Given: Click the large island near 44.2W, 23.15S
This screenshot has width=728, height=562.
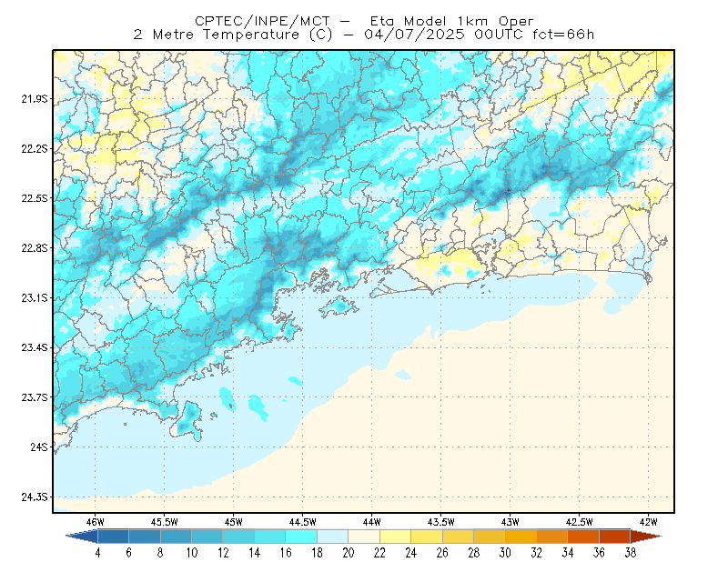Looking at the screenshot, I should 339,306.
